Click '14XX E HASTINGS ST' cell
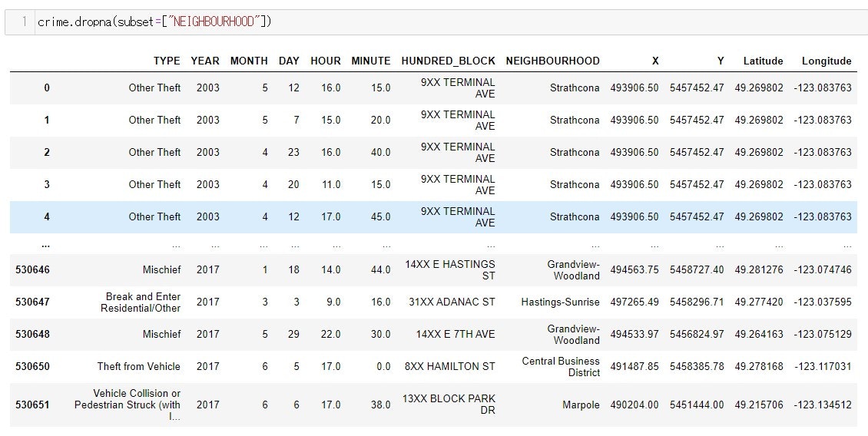 pos(450,269)
